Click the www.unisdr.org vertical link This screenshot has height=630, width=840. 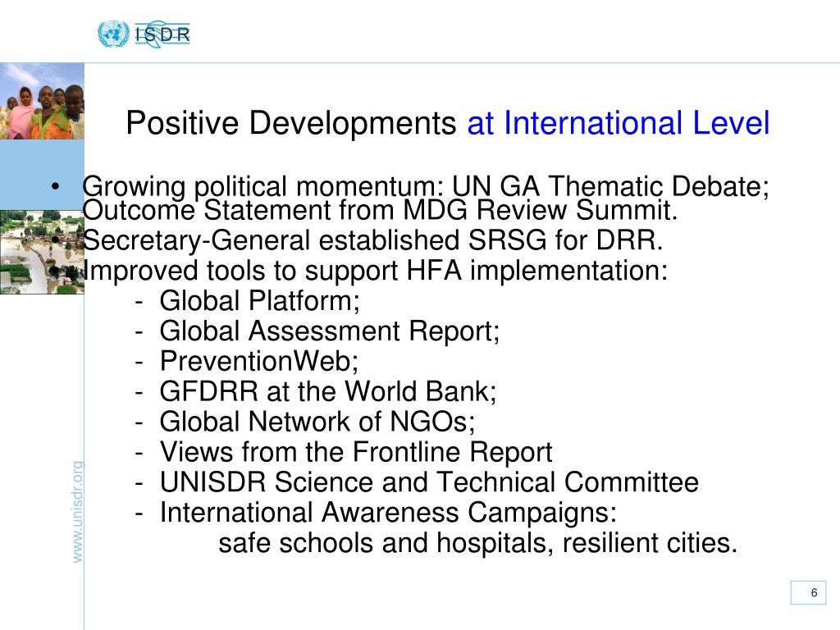[78, 512]
